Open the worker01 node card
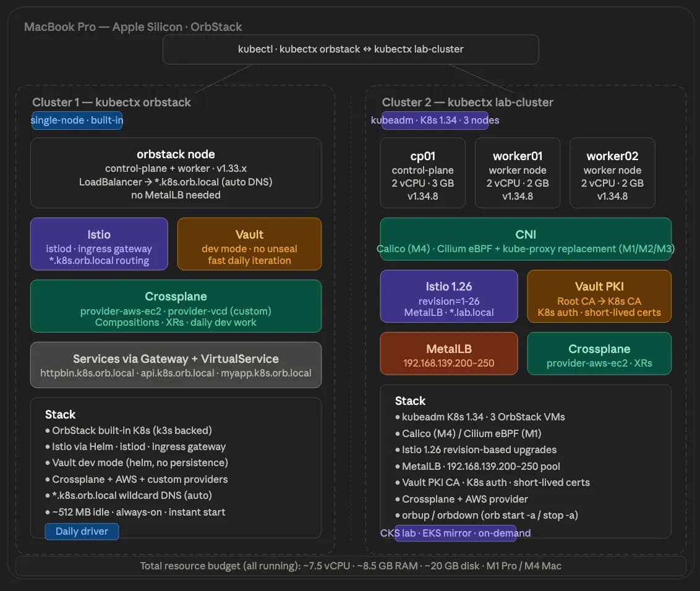The image size is (700, 591). coord(518,172)
